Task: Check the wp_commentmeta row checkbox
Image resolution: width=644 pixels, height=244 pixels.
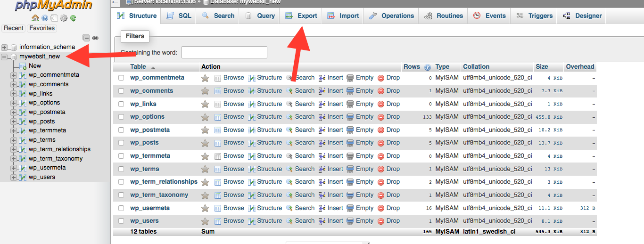Action: pyautogui.click(x=121, y=78)
